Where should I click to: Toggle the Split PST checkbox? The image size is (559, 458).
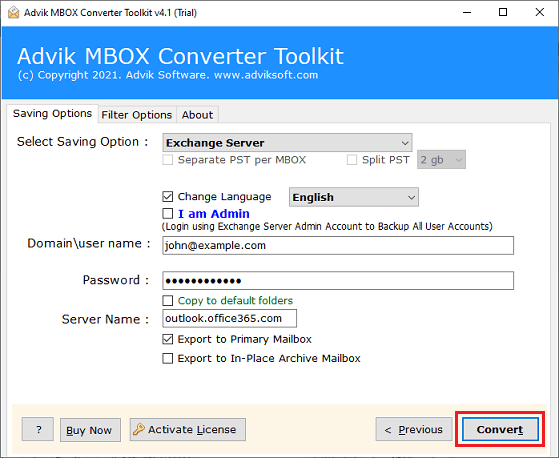click(x=352, y=159)
